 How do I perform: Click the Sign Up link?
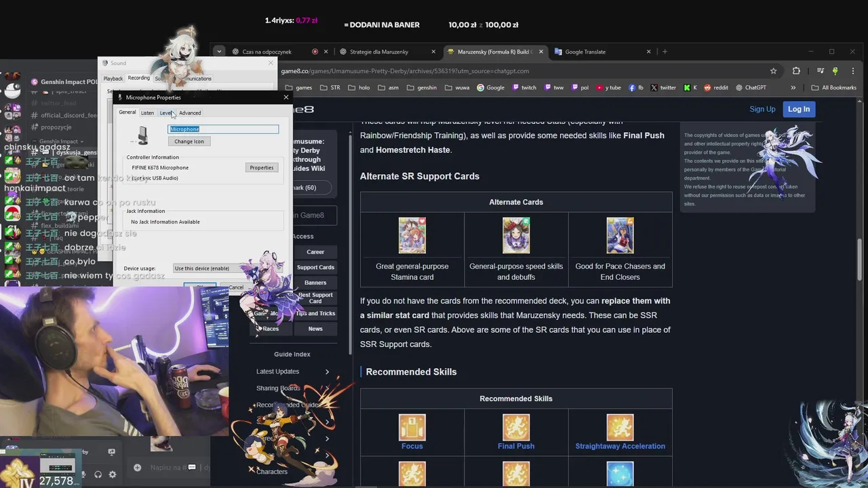point(762,109)
